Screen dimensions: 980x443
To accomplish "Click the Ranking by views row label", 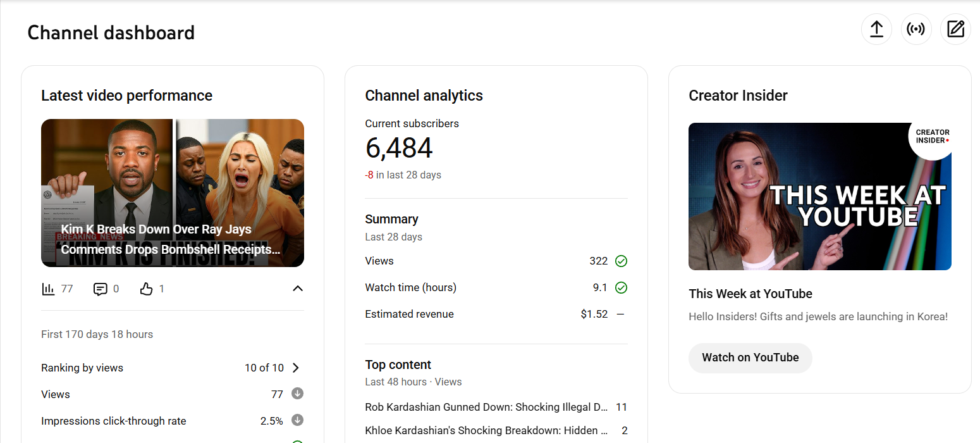I will [82, 368].
